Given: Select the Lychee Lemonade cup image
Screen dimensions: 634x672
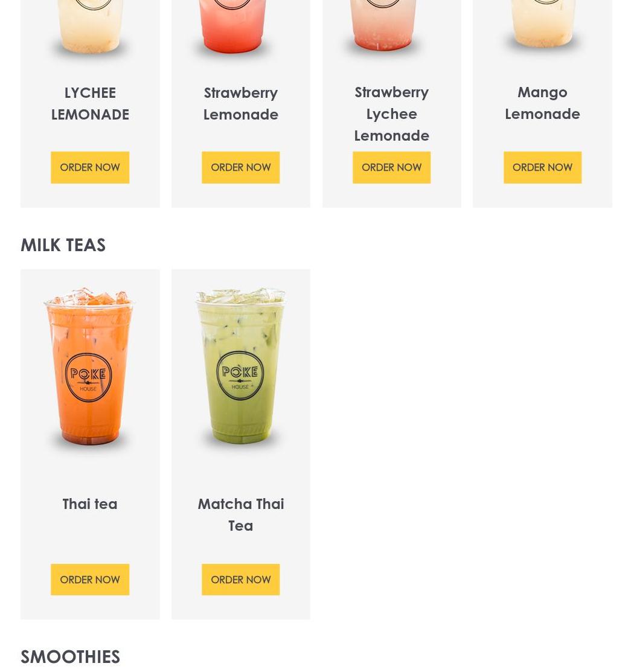Looking at the screenshot, I should tap(90, 26).
